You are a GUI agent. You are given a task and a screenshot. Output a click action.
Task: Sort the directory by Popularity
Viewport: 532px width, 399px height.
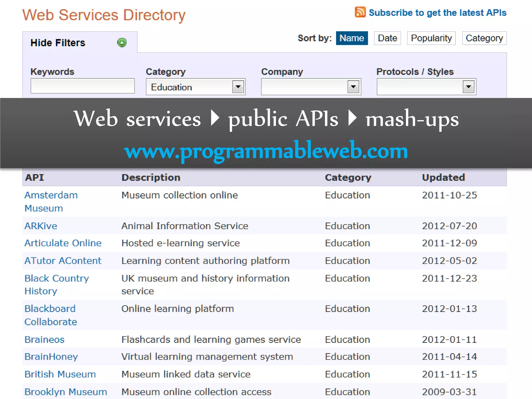click(431, 38)
